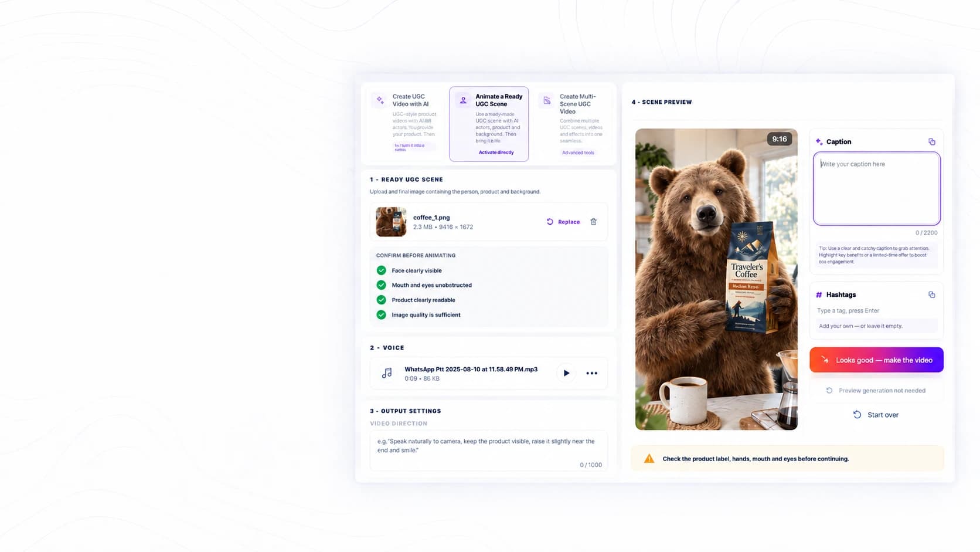
Task: Click the sparkle icon on Create UGC Video card
Action: 380,100
